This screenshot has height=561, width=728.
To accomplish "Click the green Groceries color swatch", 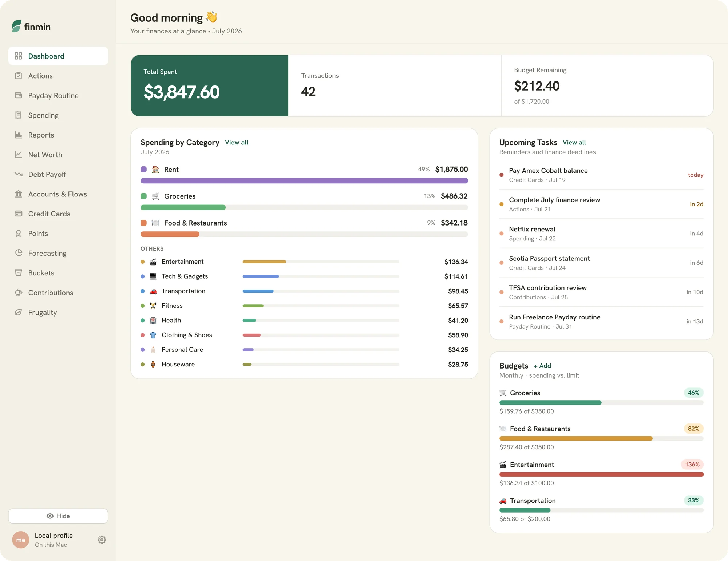I will tap(144, 196).
